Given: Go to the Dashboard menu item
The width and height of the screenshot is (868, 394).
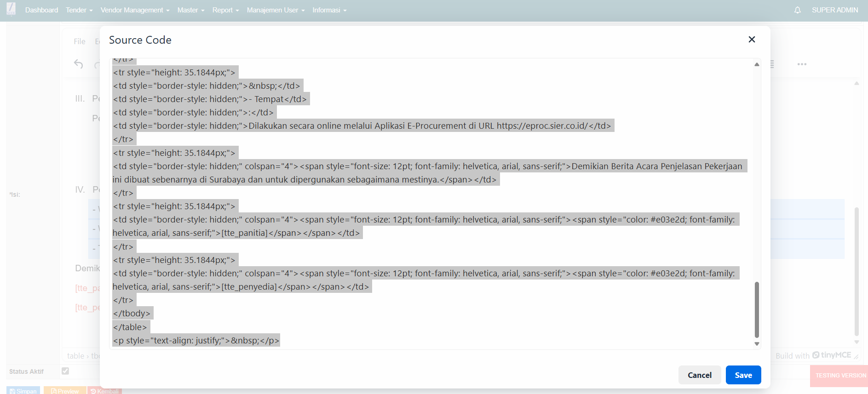Looking at the screenshot, I should tap(41, 10).
